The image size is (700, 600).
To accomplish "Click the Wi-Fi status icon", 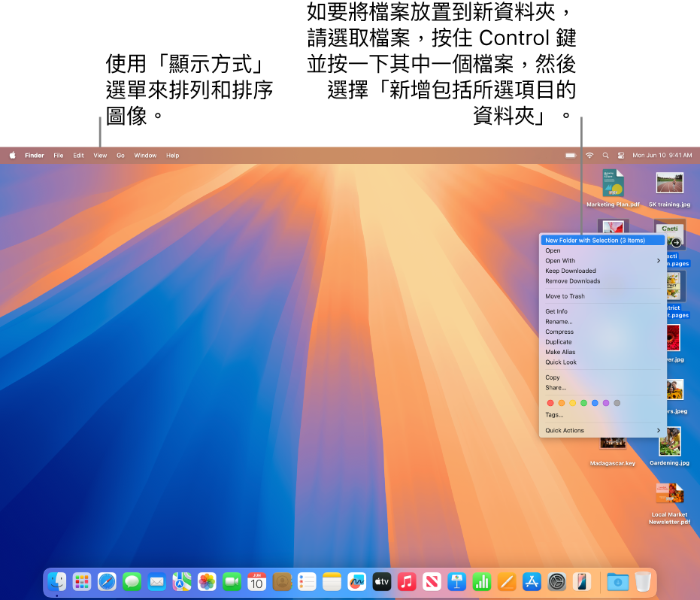I will (589, 156).
